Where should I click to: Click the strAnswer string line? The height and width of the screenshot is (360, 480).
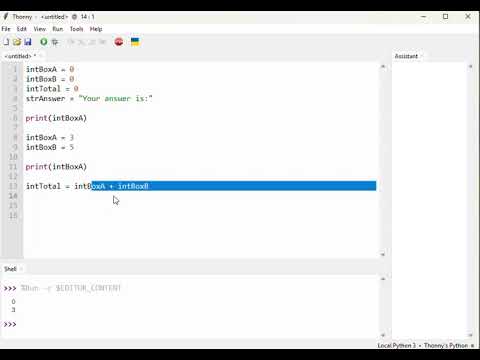[x=89, y=98]
